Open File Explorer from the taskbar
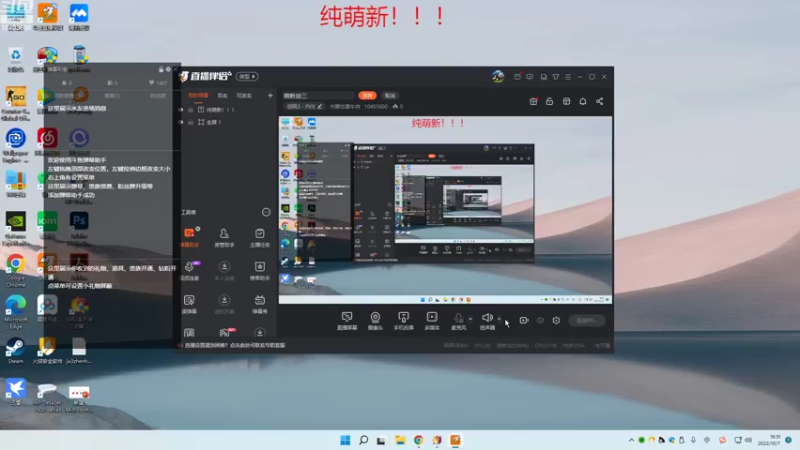Image resolution: width=800 pixels, height=450 pixels. (x=400, y=440)
